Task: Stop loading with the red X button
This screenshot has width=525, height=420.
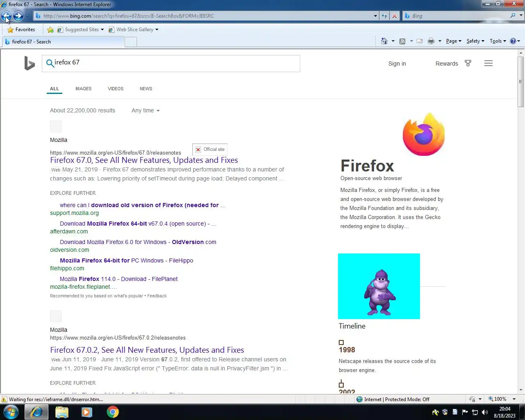Action: coord(395,16)
